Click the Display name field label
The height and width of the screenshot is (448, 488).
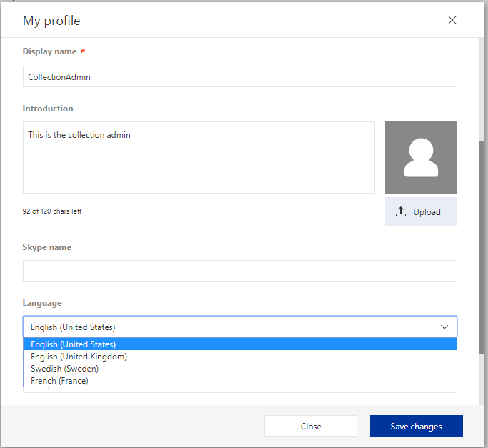(x=49, y=51)
